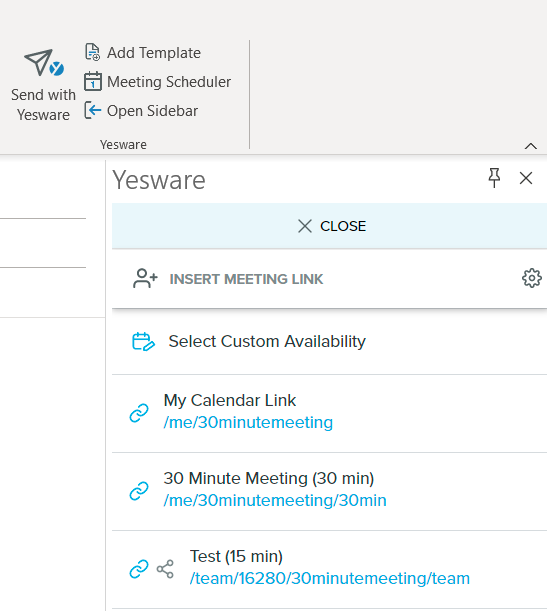547x611 pixels.
Task: Click the Select Custom Availability calendar-edit icon
Action: pyautogui.click(x=143, y=341)
